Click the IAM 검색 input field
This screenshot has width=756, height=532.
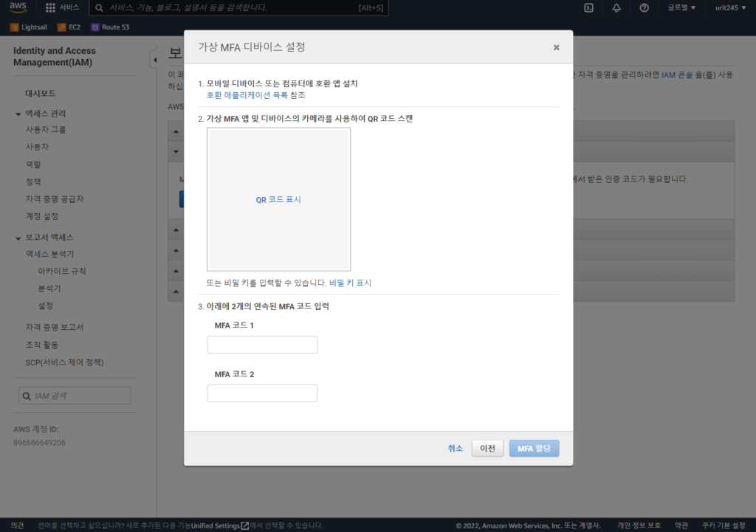(75, 395)
